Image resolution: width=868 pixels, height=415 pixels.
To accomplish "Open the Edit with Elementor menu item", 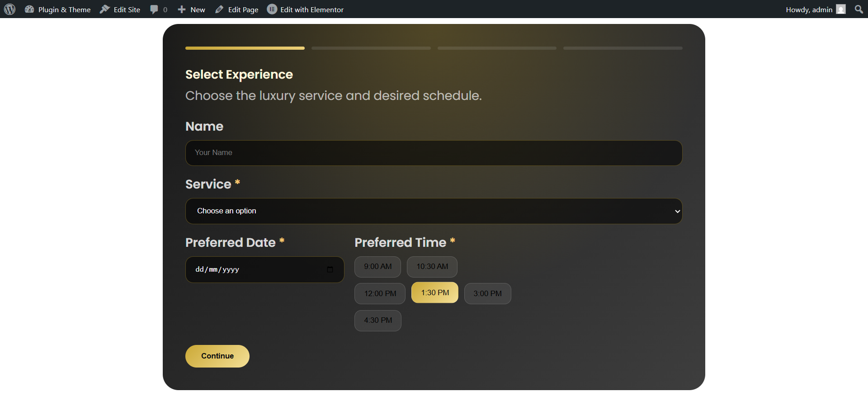I will point(311,9).
